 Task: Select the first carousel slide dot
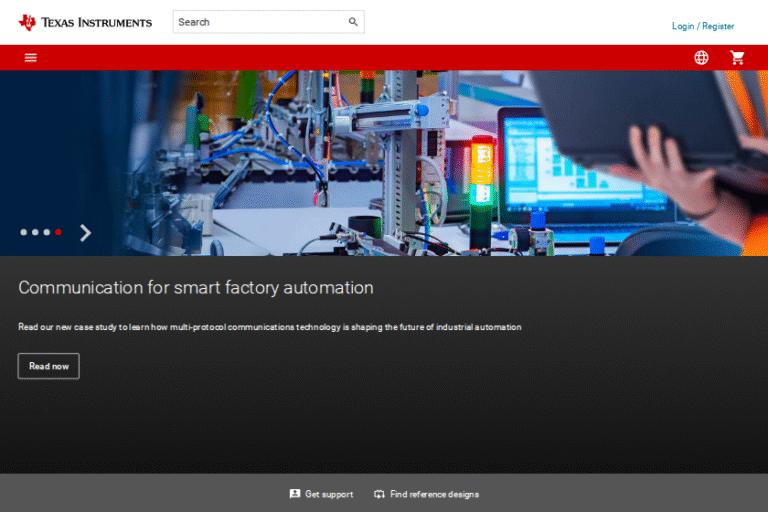[23, 232]
